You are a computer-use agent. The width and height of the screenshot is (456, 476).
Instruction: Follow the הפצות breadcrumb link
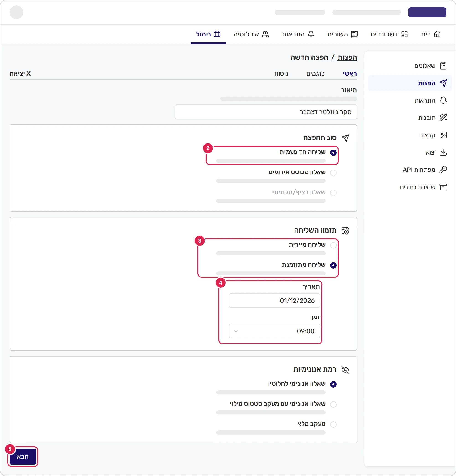coord(347,57)
